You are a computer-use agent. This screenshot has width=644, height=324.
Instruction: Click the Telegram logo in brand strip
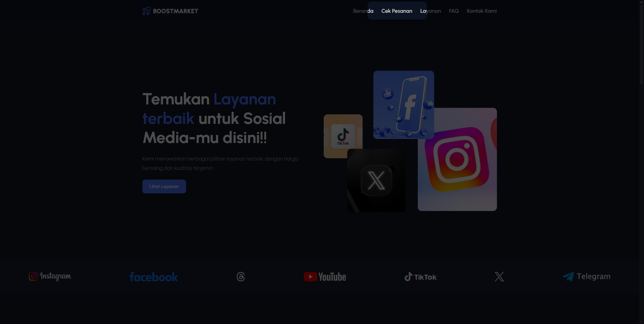tap(586, 277)
